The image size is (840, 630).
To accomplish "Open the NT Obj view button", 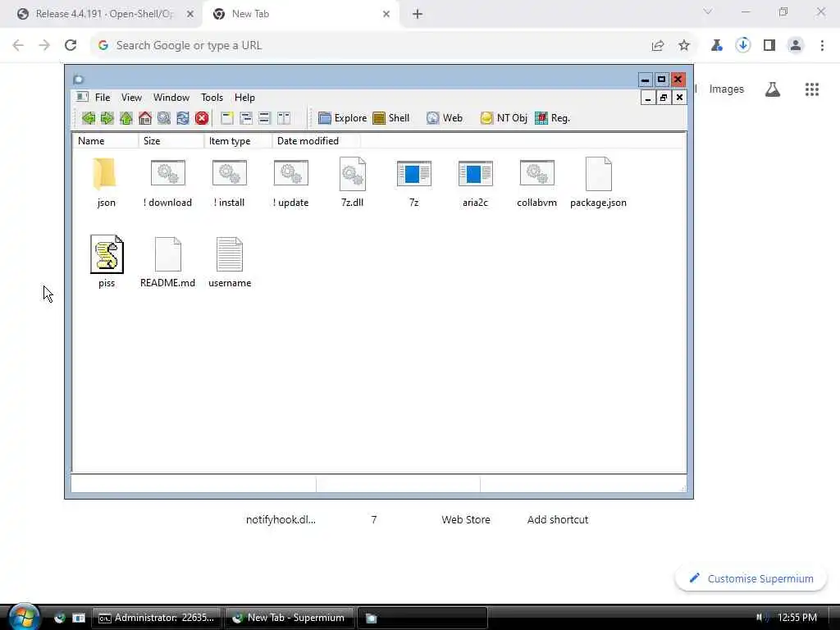I will [x=504, y=118].
